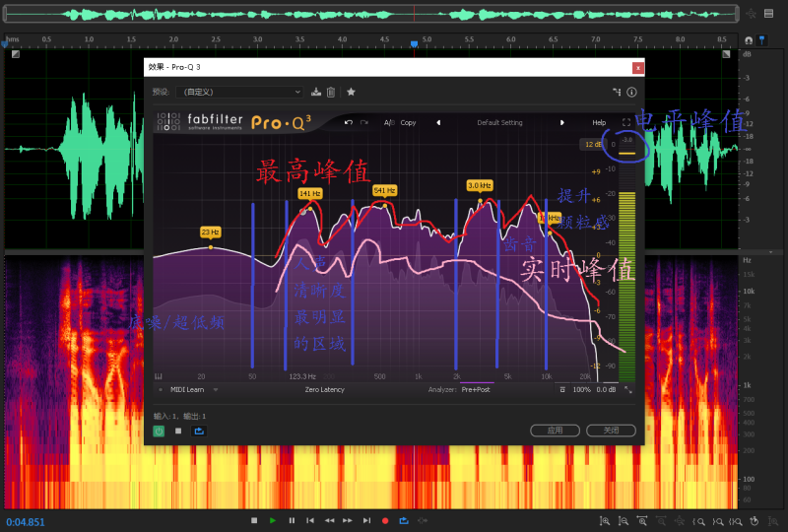Open the Help menu in Pro-Q 3

(x=599, y=122)
